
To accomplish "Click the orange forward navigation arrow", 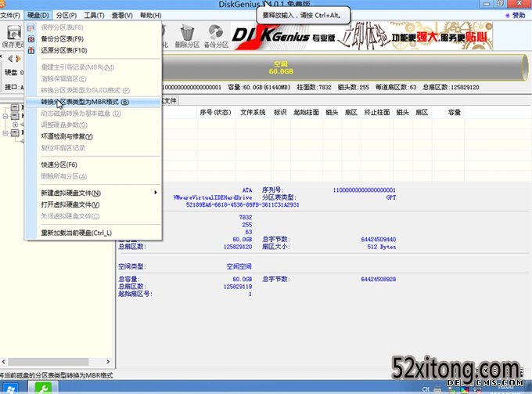I will tap(18, 59).
